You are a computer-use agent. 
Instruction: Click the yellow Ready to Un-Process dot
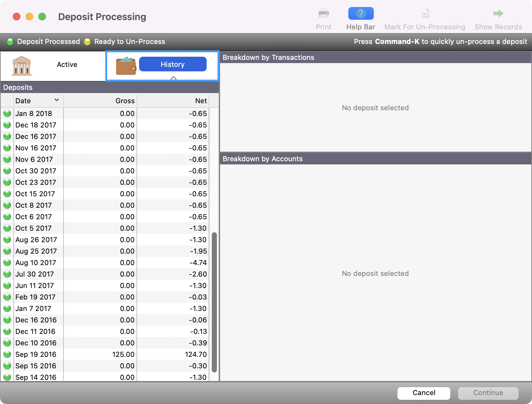[87, 41]
